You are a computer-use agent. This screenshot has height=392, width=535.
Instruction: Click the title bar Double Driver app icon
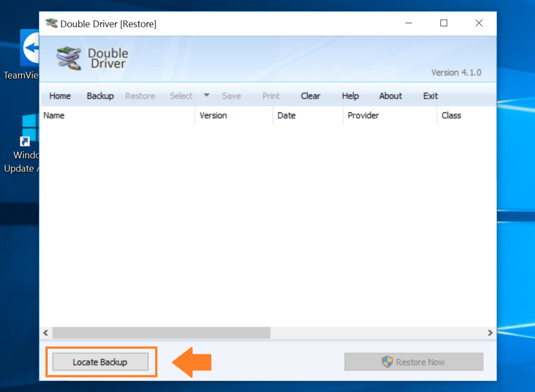[x=52, y=23]
